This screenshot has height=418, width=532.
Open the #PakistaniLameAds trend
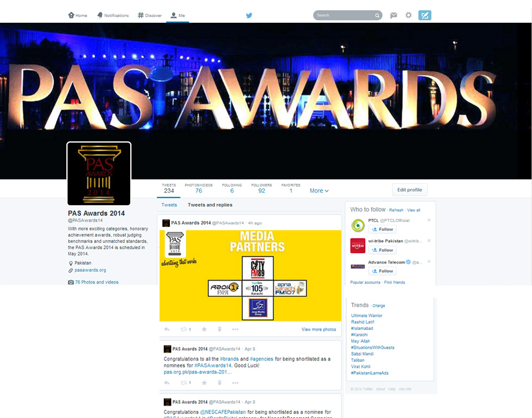point(370,373)
